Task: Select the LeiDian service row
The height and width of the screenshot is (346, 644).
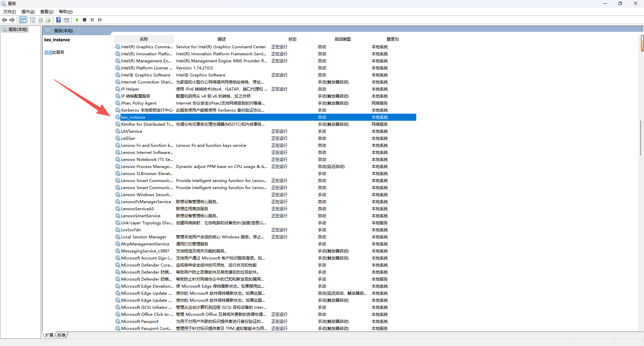Action: pyautogui.click(x=128, y=138)
